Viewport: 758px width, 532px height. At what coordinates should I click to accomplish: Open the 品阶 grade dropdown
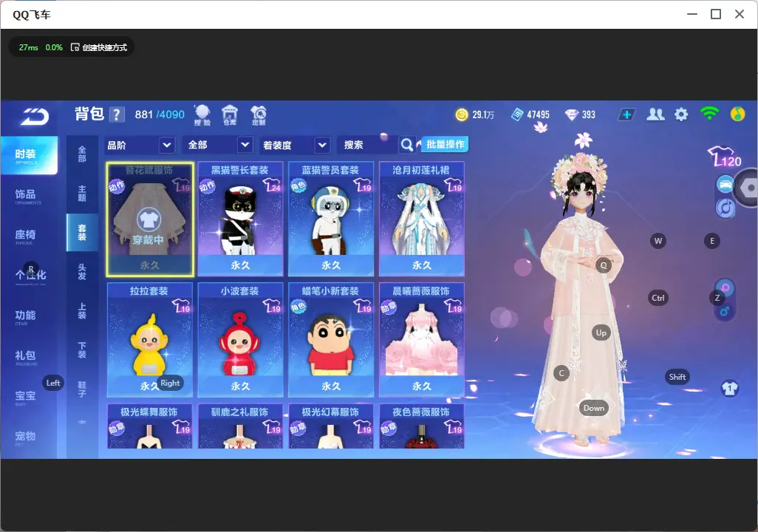139,145
